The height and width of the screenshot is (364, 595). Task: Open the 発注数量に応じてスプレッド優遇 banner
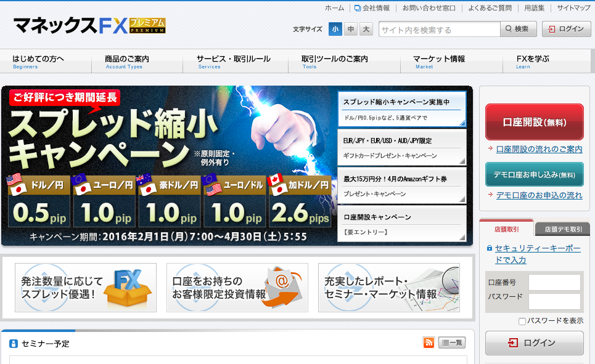click(x=86, y=288)
